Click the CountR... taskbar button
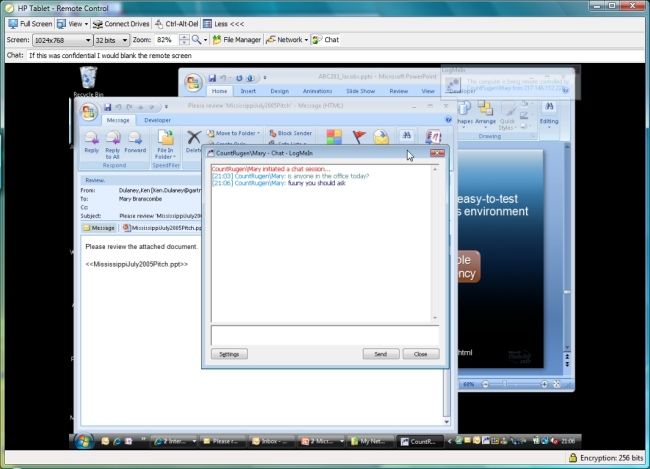The image size is (650, 469). pos(419,442)
